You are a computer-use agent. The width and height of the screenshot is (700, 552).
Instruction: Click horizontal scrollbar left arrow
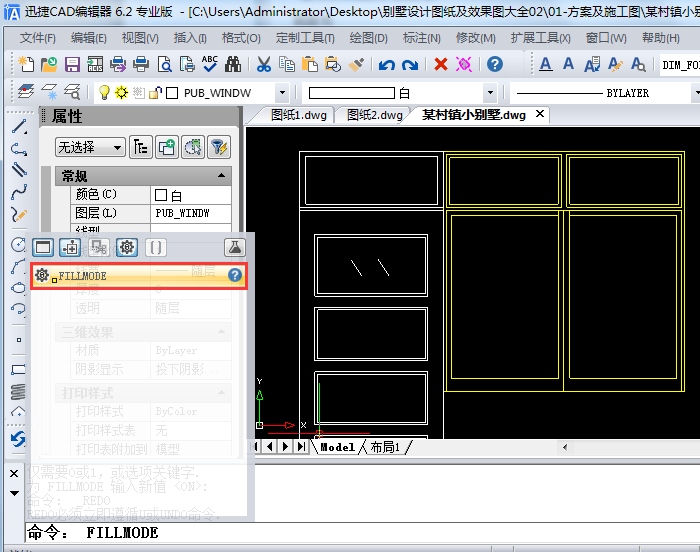click(565, 447)
